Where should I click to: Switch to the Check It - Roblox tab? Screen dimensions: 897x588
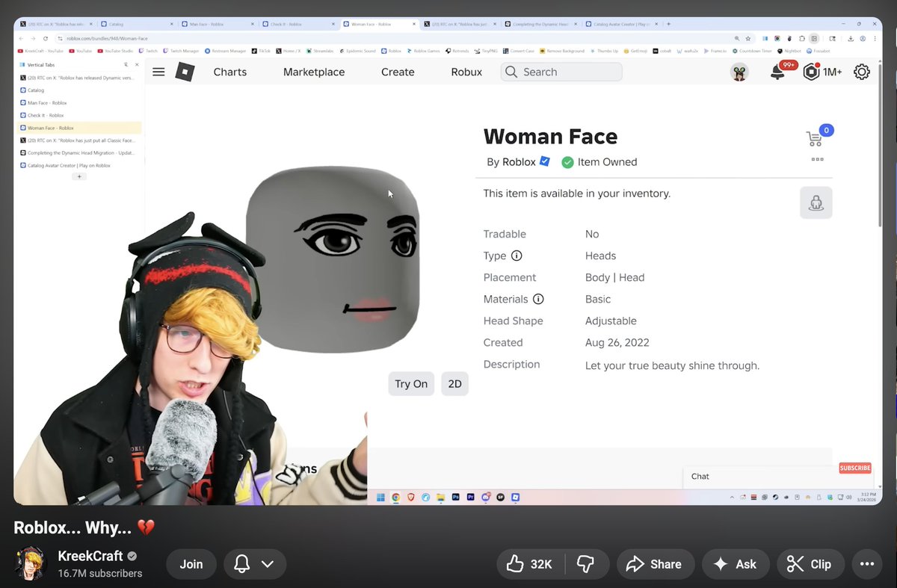pyautogui.click(x=299, y=24)
